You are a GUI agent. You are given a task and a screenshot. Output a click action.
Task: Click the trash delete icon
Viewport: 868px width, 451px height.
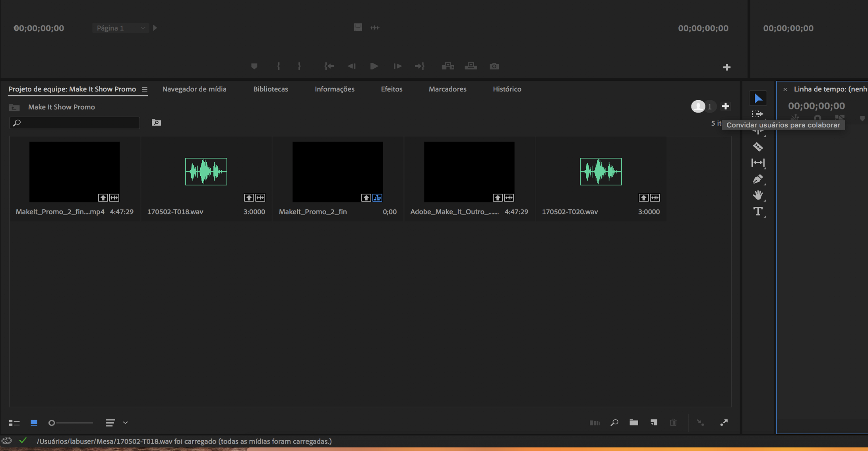coord(673,422)
